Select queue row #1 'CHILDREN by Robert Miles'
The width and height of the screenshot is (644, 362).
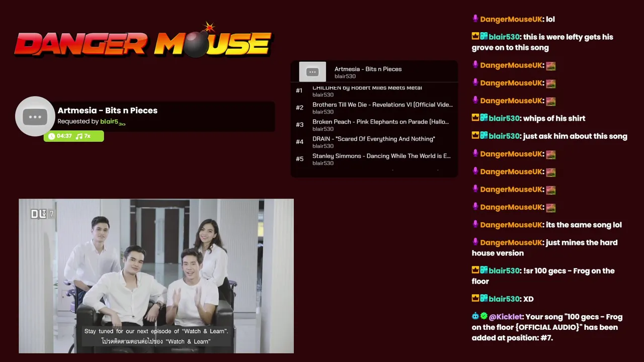(x=374, y=91)
